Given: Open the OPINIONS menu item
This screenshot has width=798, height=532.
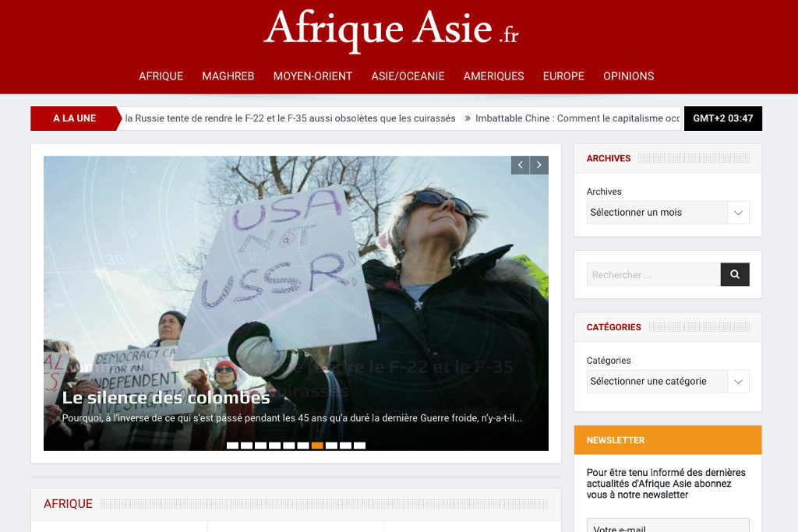Looking at the screenshot, I should (629, 76).
